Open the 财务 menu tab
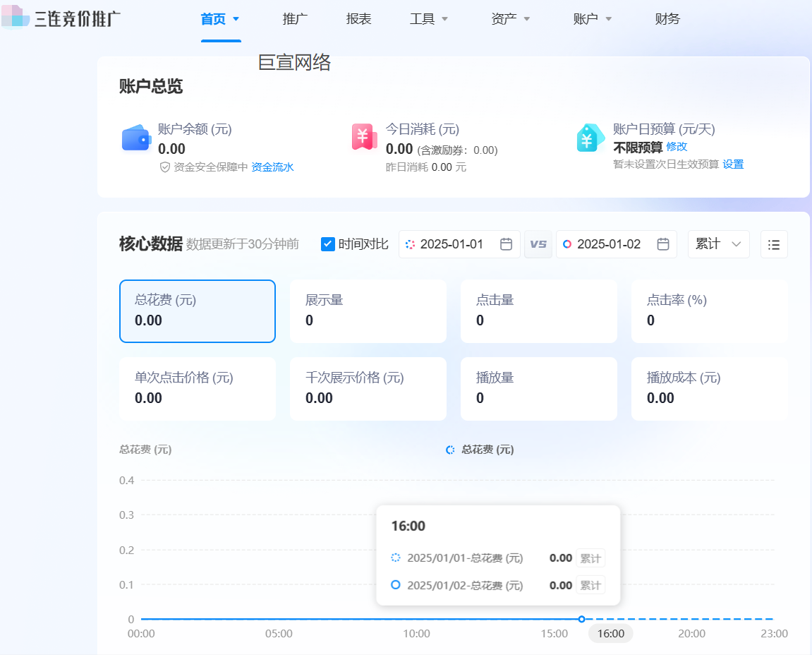 pyautogui.click(x=667, y=19)
